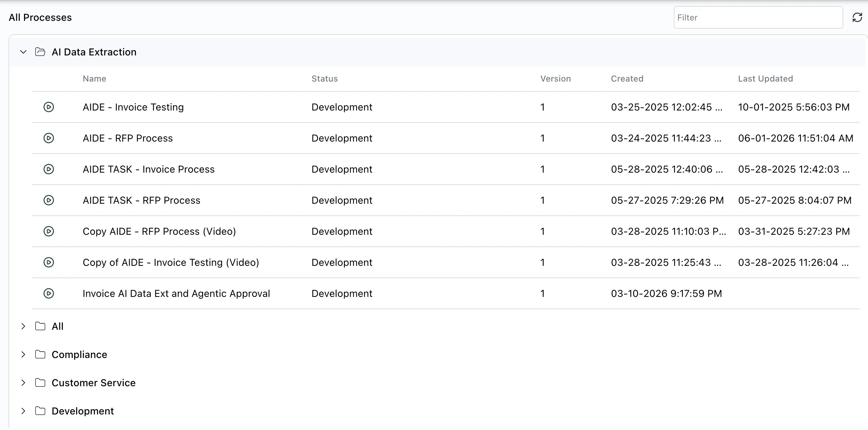Viewport: 868px width, 430px height.
Task: Click the open folder icon for AI Data Extraction
Action: [40, 52]
